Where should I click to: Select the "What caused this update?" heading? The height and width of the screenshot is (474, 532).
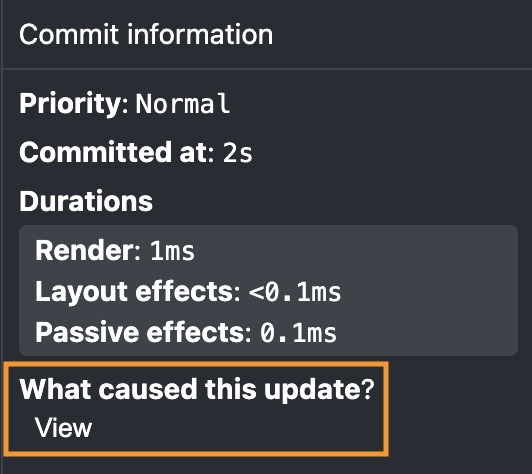pos(197,389)
